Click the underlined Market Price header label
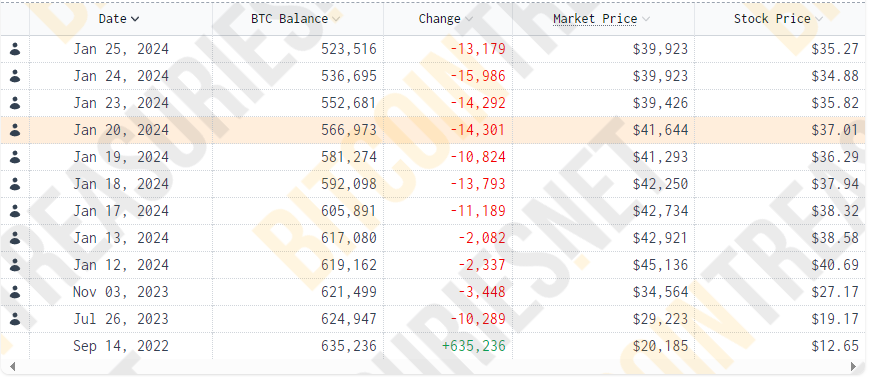 click(595, 19)
